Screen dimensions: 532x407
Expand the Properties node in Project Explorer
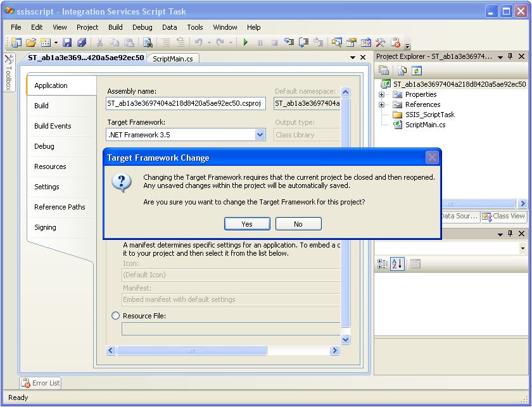pos(382,94)
